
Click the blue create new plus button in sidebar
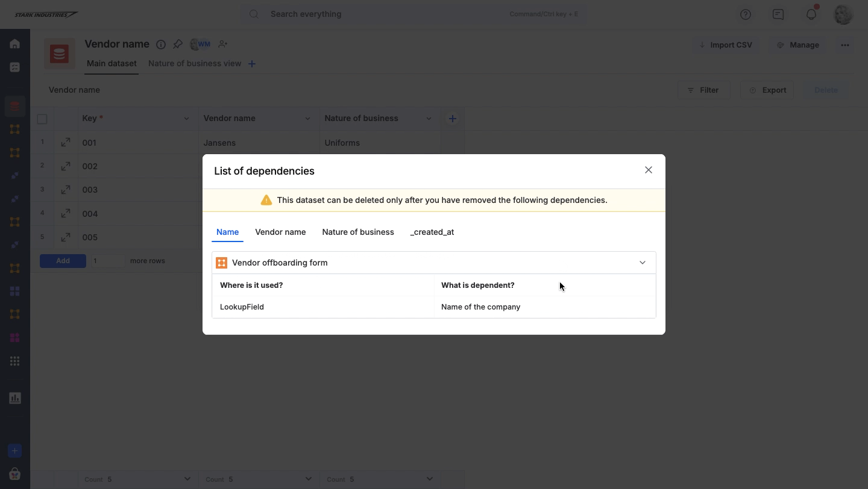pyautogui.click(x=15, y=451)
